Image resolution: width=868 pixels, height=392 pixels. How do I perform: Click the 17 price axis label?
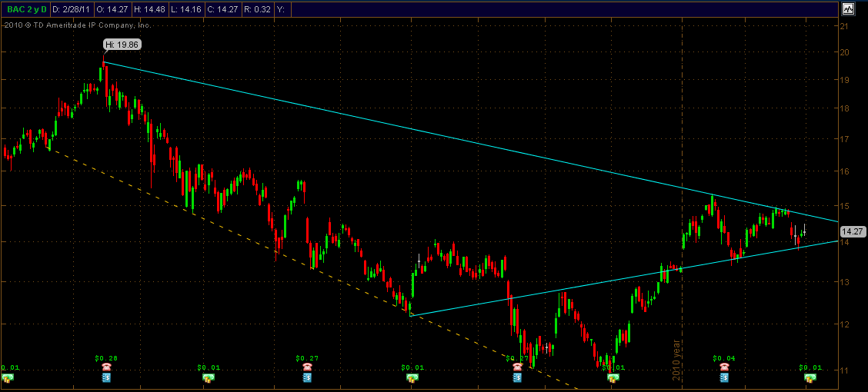tap(844, 139)
